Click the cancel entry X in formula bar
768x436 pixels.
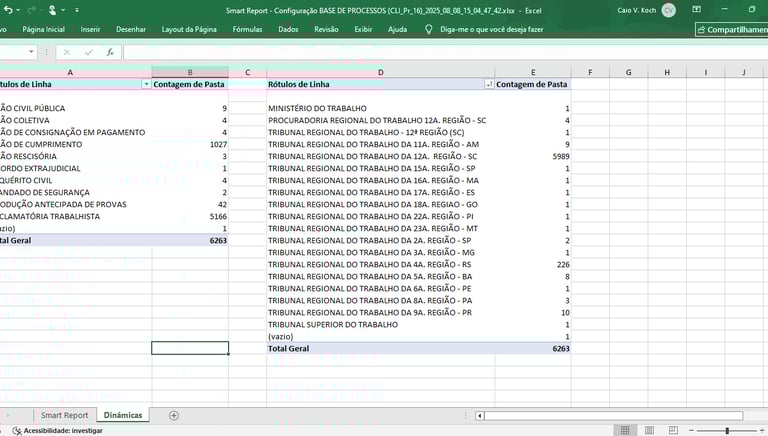[67, 52]
